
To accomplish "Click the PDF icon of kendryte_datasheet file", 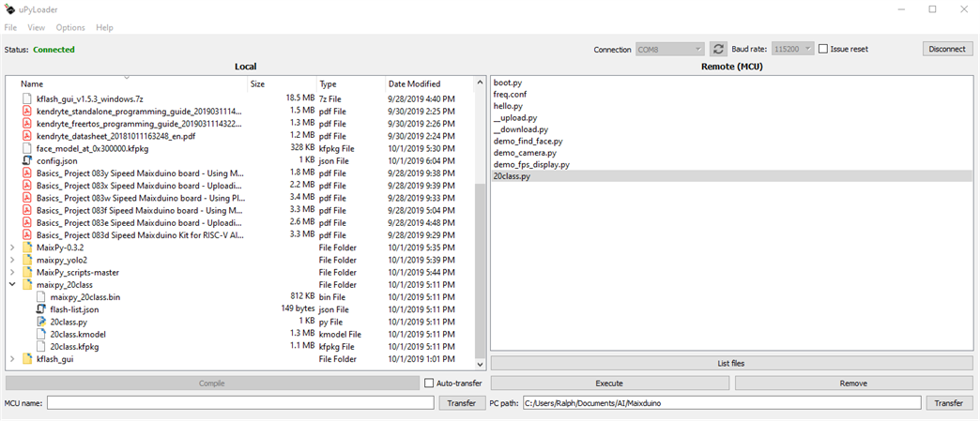I will pos(27,136).
